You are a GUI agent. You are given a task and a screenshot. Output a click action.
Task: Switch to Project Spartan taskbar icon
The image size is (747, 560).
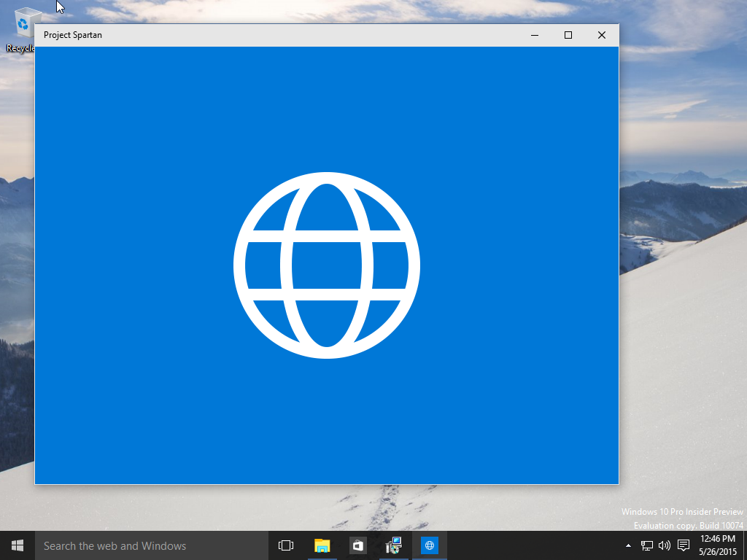pos(429,545)
